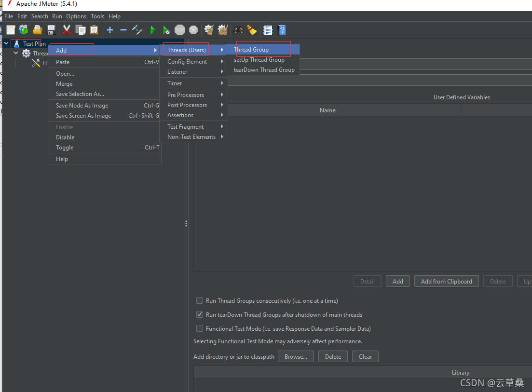Collapse the Test Plan tree node
This screenshot has height=392, width=532.
[6, 43]
